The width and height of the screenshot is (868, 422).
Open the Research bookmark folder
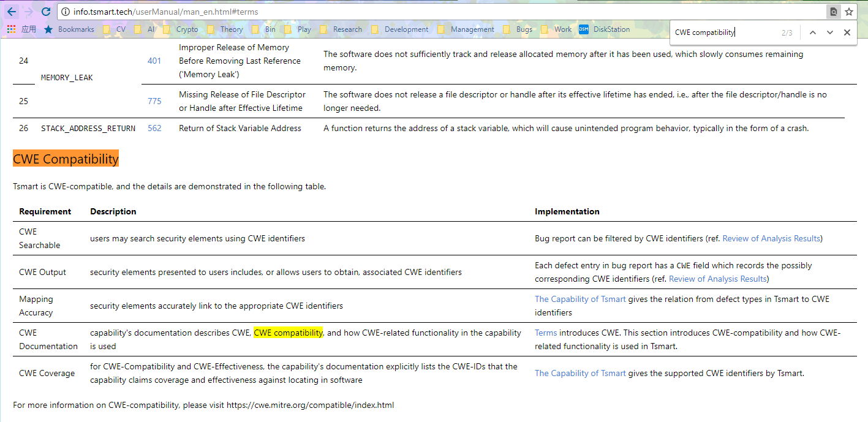[341, 29]
